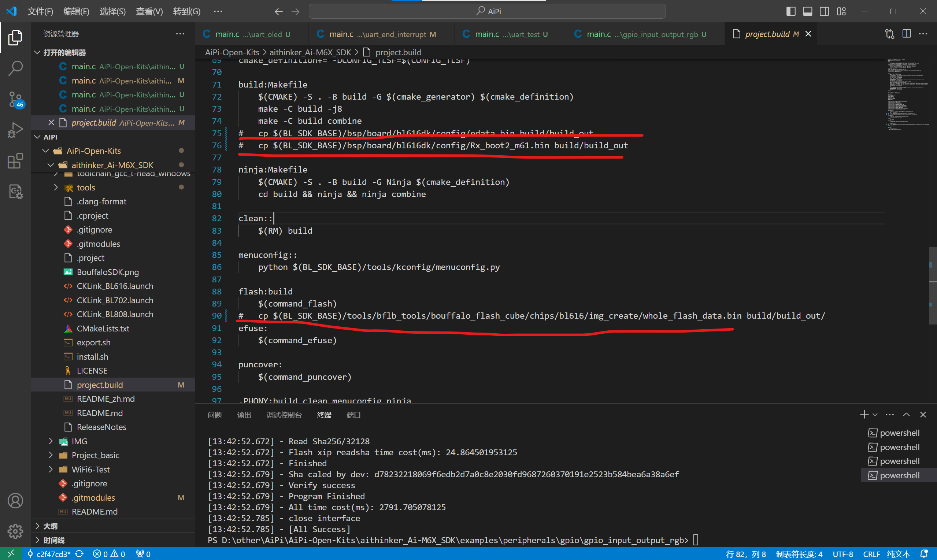
Task: Switch to main.c gpio_input_output_rgb tab
Action: click(646, 34)
